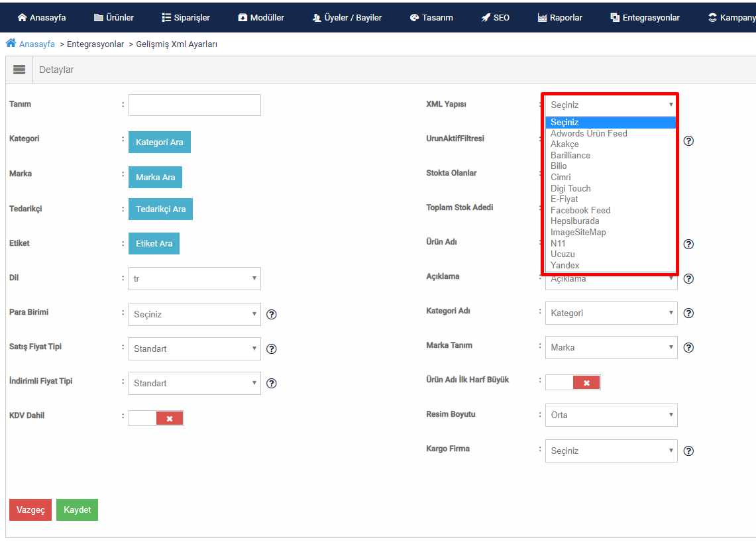Open the Tasarım menu
This screenshot has width=756, height=542.
click(x=431, y=17)
